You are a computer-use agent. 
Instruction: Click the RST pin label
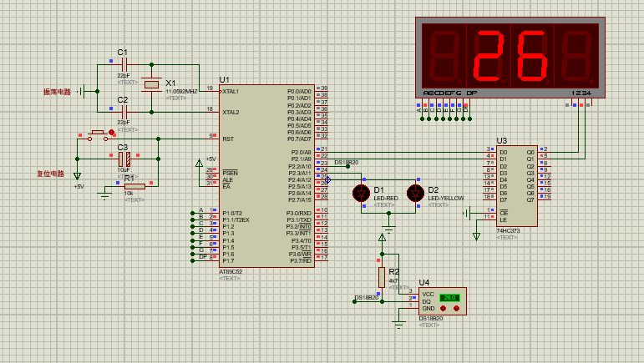point(228,139)
